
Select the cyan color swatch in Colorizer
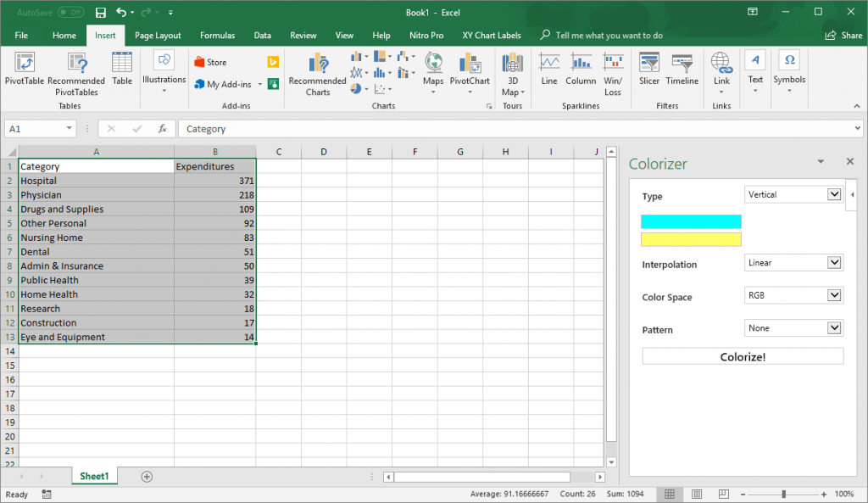coord(691,221)
